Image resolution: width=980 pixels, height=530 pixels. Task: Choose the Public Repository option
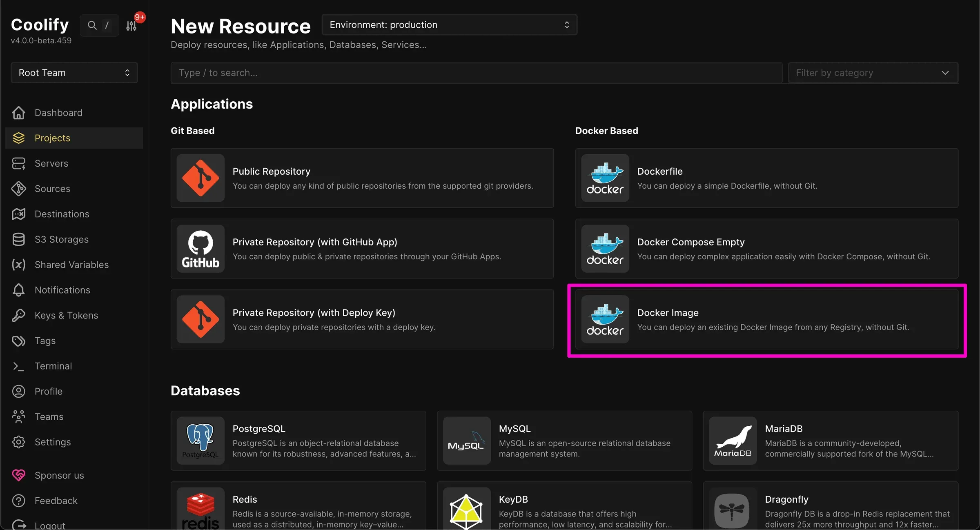[x=362, y=178]
